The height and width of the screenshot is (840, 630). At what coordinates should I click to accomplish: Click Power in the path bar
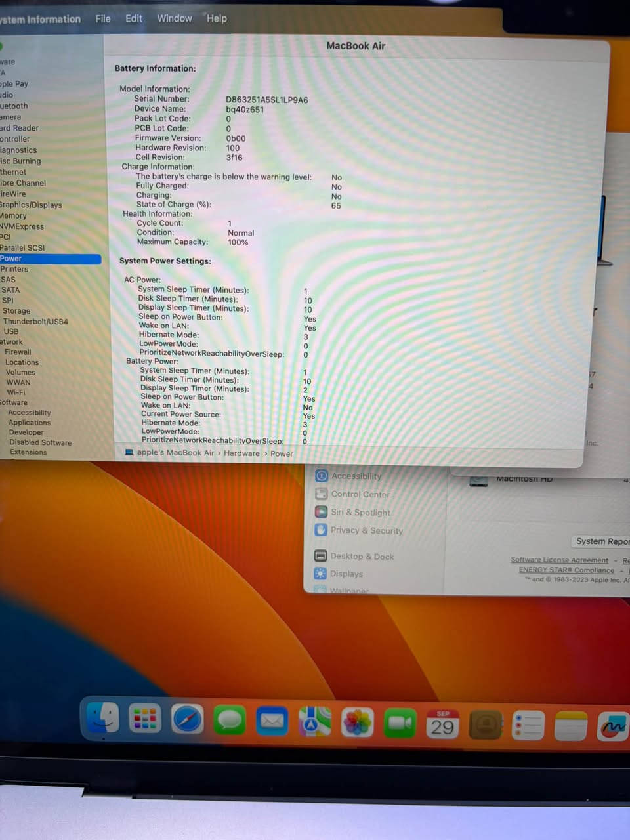tap(282, 453)
